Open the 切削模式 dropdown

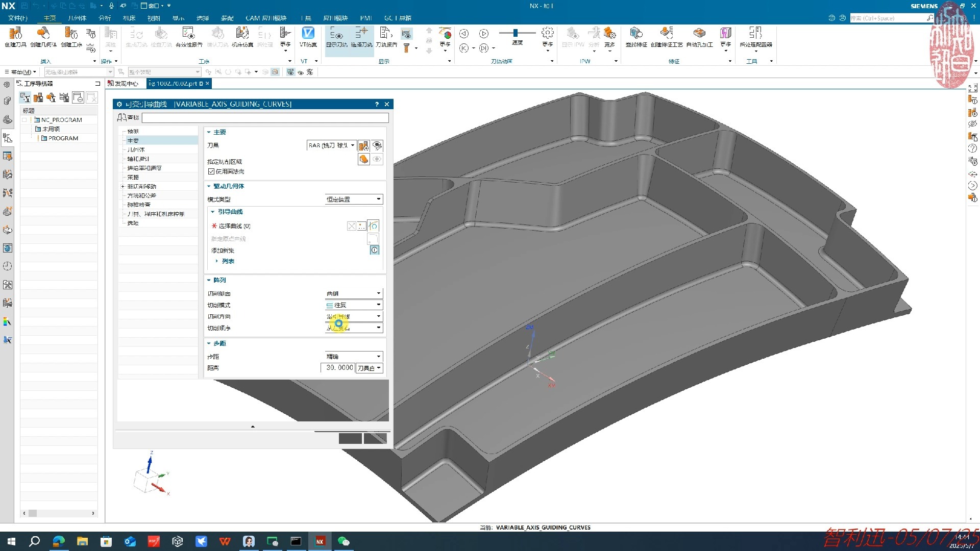[x=354, y=305]
